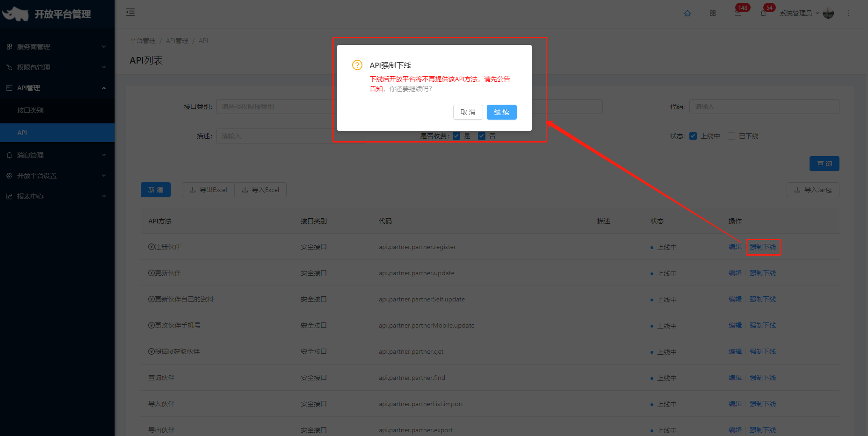Open the 消息管理 sidebar menu
The width and height of the screenshot is (868, 436).
tap(57, 155)
